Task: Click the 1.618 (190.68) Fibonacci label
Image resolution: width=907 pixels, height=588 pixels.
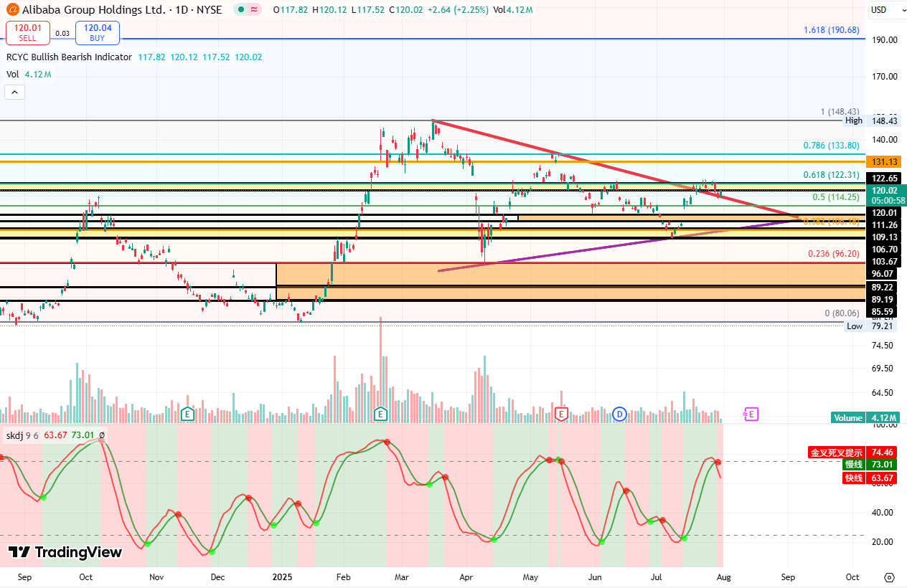Action: pos(831,30)
